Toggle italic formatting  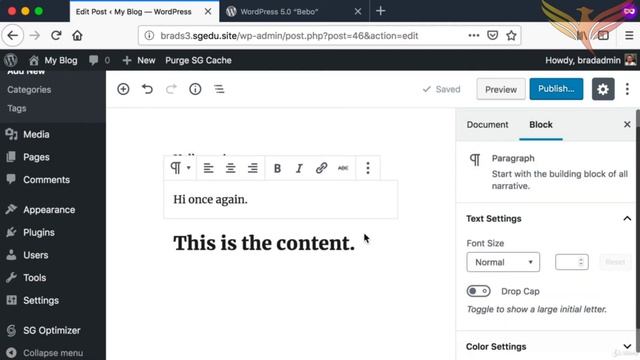click(299, 168)
